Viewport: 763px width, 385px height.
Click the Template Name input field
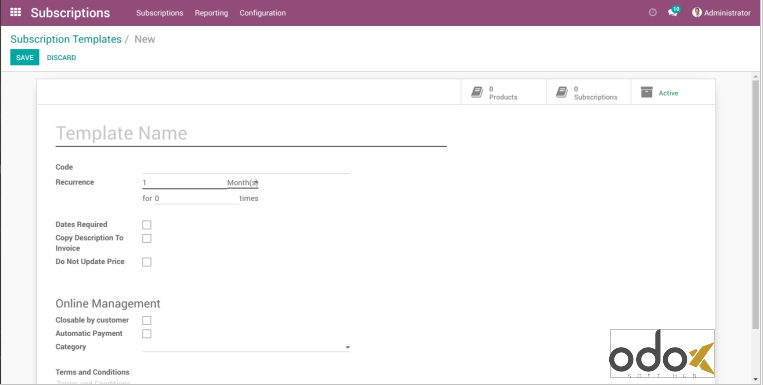click(251, 133)
